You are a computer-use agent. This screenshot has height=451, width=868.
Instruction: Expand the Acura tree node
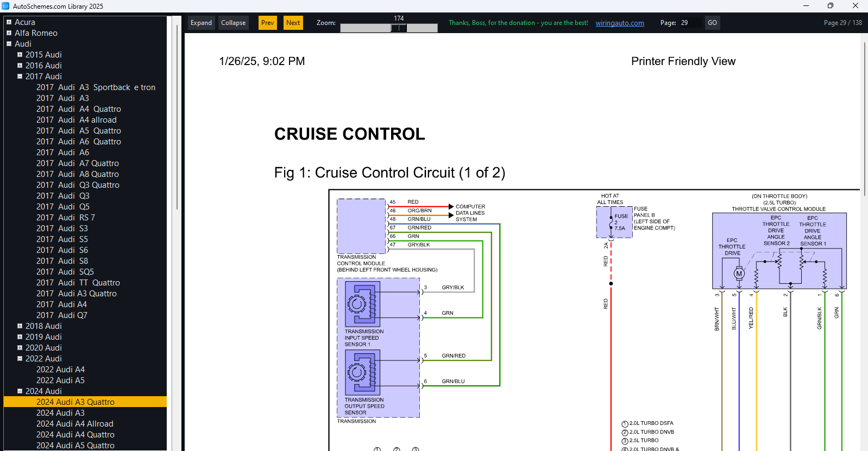(x=9, y=22)
